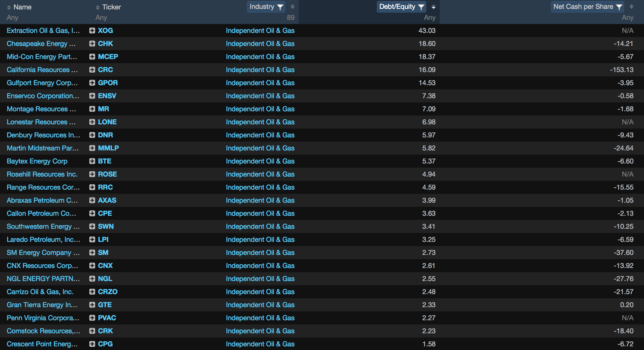
Task: Open Rosehill Resources Inc. link
Action: [x=42, y=174]
